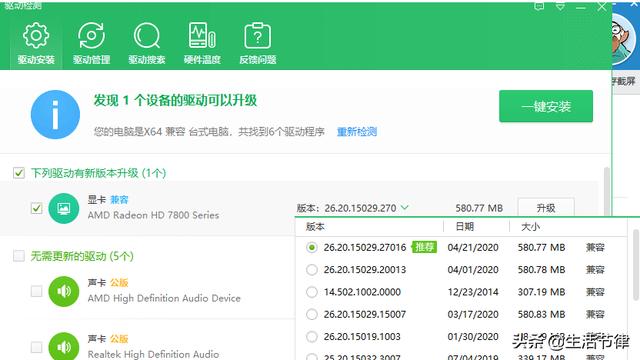
Task: Click the blue info circle icon
Action: [x=55, y=115]
